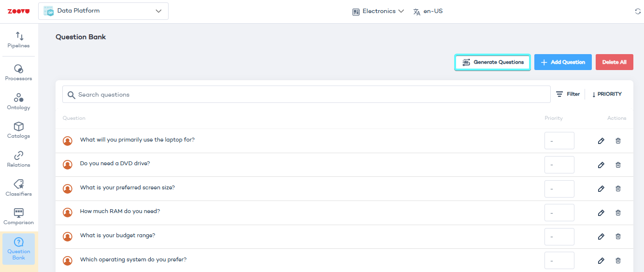Viewport: 644px width, 272px height.
Task: Click the avatar icon beside the RAM question
Action: tap(68, 213)
